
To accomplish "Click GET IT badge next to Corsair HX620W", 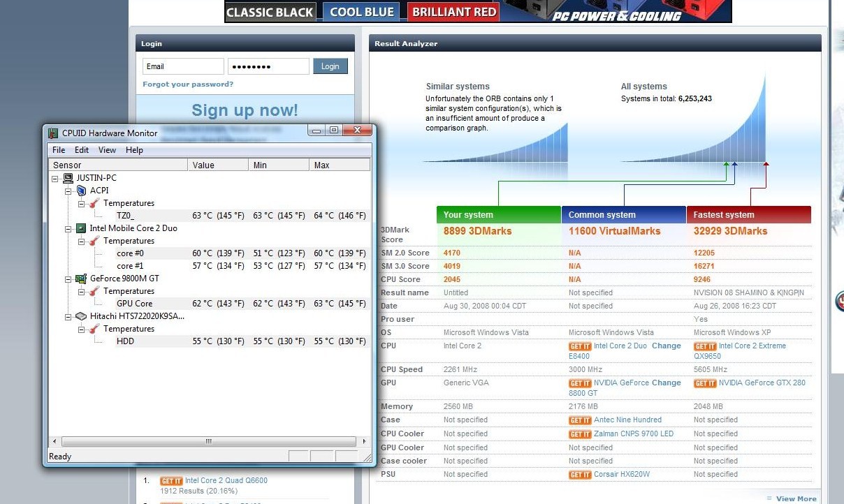I will pyautogui.click(x=580, y=475).
